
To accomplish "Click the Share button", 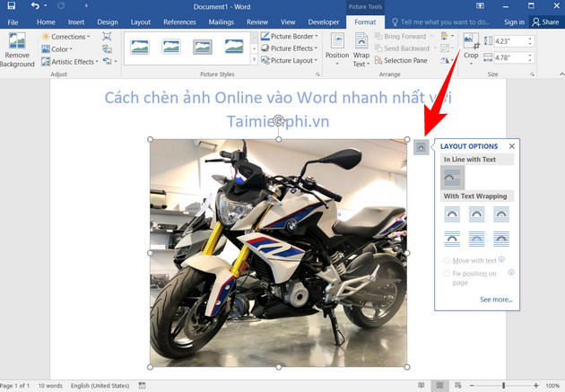I will tap(545, 22).
